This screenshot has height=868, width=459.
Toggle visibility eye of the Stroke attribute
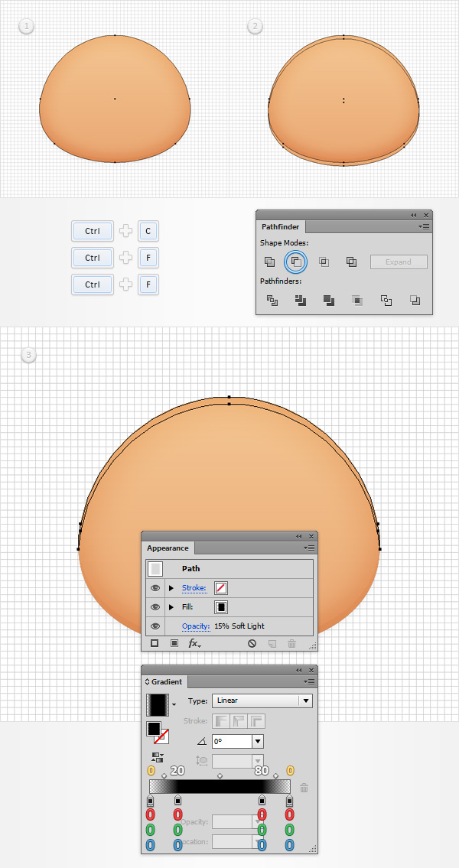pos(155,588)
